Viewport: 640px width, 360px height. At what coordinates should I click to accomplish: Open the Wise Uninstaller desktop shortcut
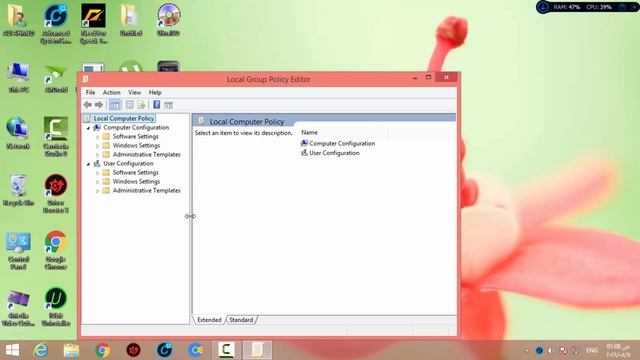56,307
